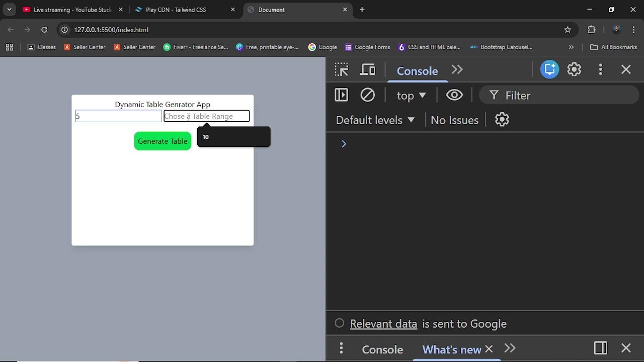The width and height of the screenshot is (644, 362).
Task: Open the Extensions puzzle icon
Action: coord(592,30)
